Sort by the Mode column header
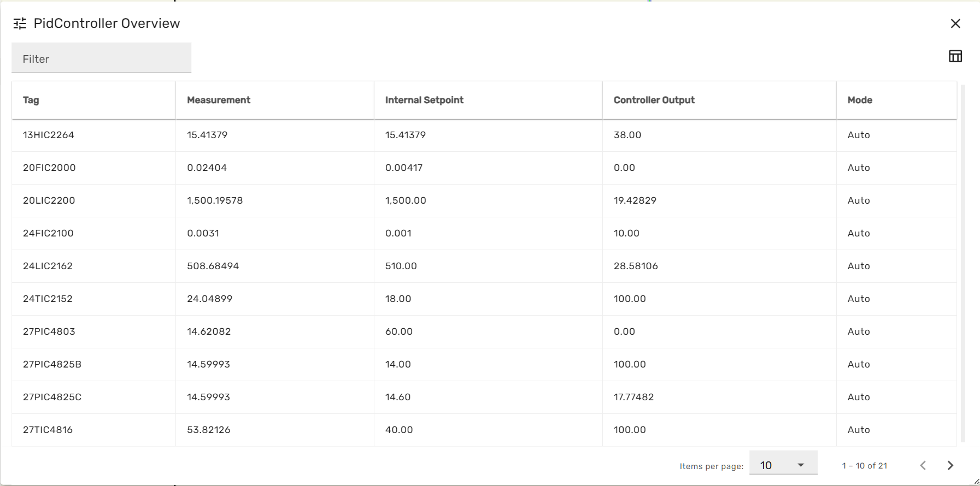Viewport: 980px width, 486px height. [x=860, y=100]
